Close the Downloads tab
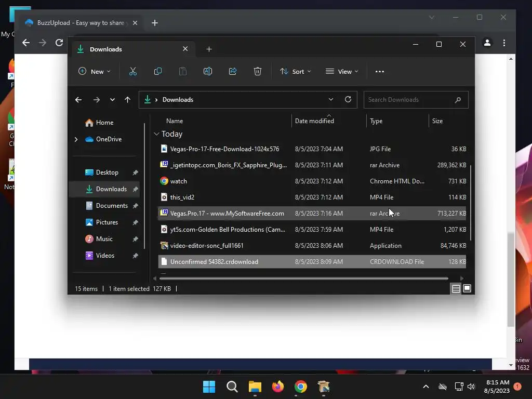The height and width of the screenshot is (399, 532). pyautogui.click(x=185, y=49)
